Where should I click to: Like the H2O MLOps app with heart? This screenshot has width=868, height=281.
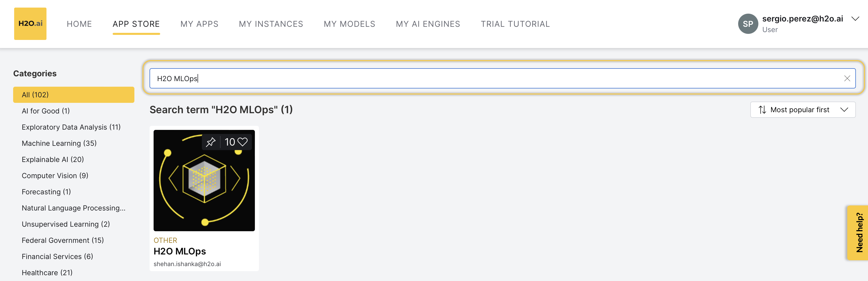coord(242,142)
